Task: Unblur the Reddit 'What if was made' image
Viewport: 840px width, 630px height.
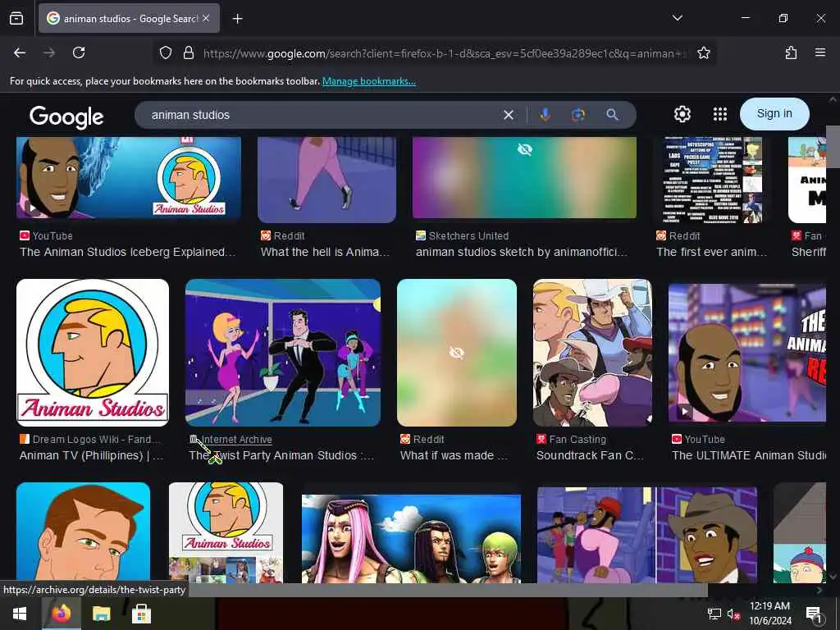Action: [x=456, y=353]
